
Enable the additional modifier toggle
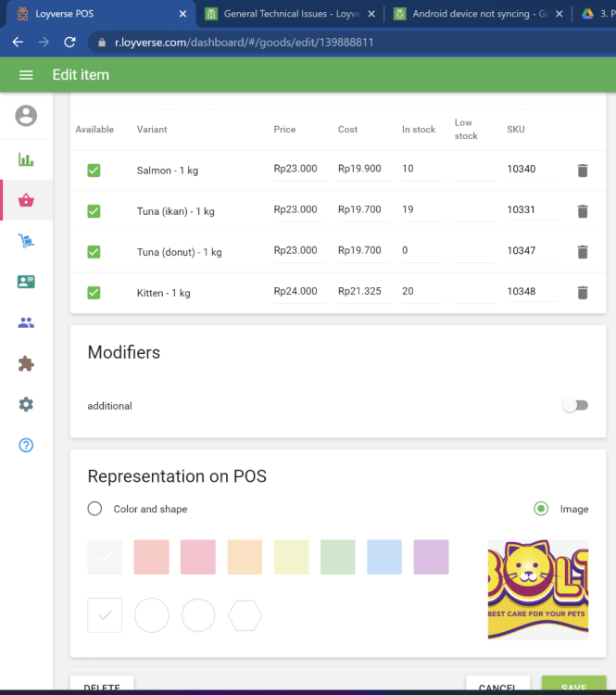pos(575,406)
